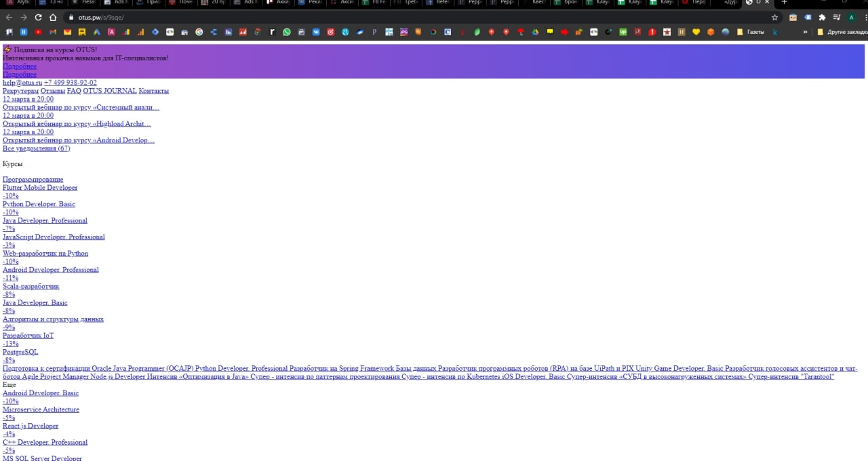Viewport: 868px width, 461px height.
Task: Reload the current page
Action: (x=38, y=17)
